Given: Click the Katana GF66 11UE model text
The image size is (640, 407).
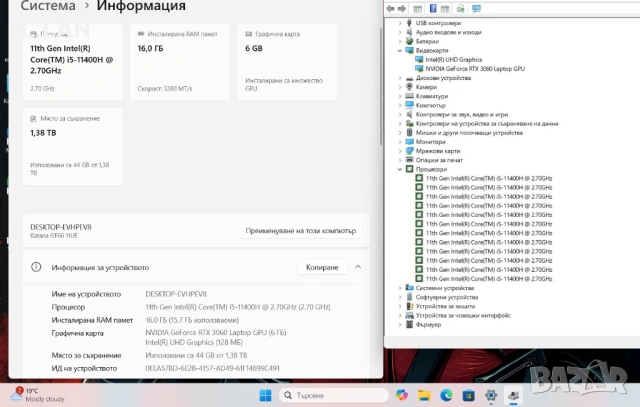Looking at the screenshot, I should [54, 236].
